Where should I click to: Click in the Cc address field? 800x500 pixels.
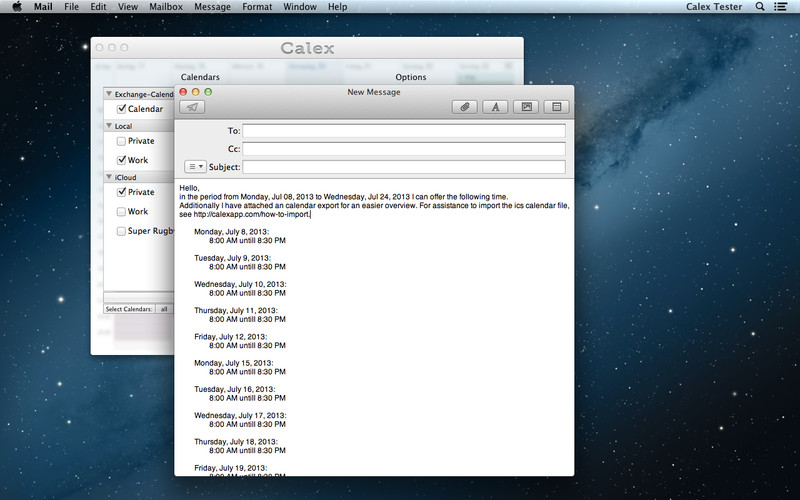click(404, 149)
